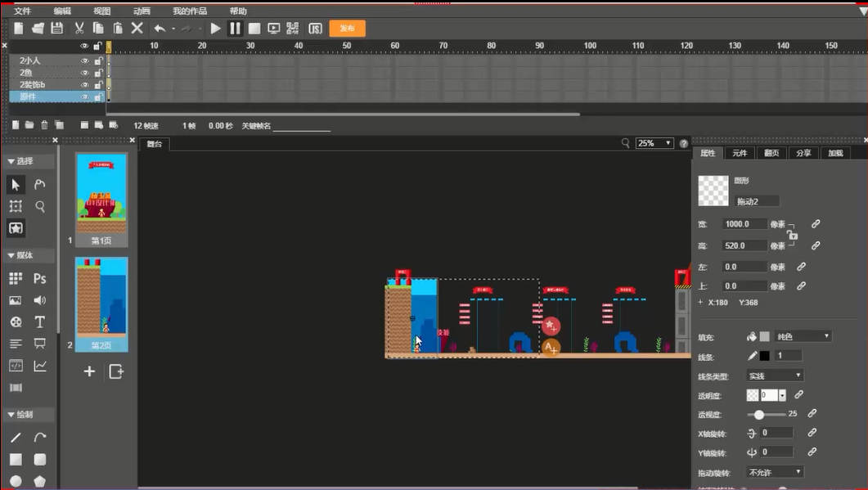Switch to the 翻页 tab
This screenshot has width=868, height=490.
tap(771, 153)
